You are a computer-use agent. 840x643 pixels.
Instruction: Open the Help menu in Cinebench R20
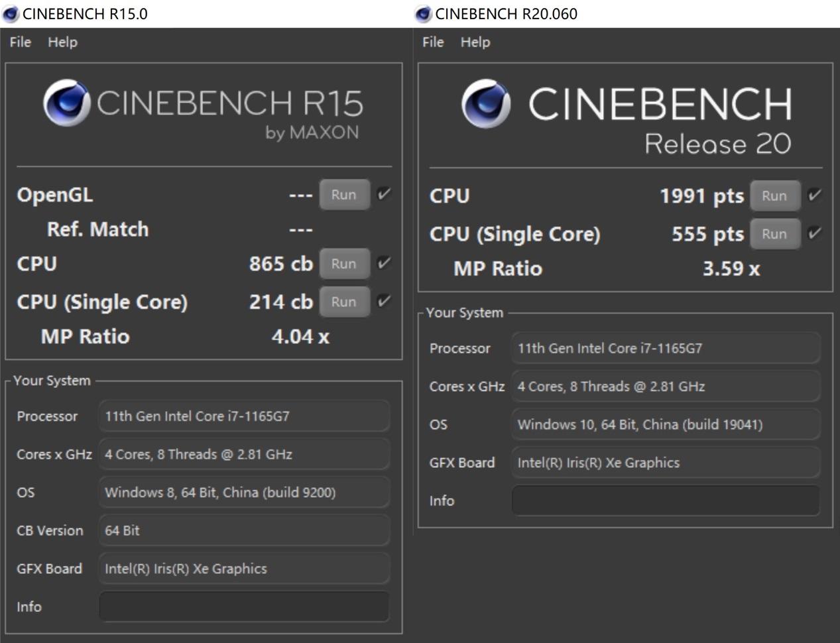[475, 42]
